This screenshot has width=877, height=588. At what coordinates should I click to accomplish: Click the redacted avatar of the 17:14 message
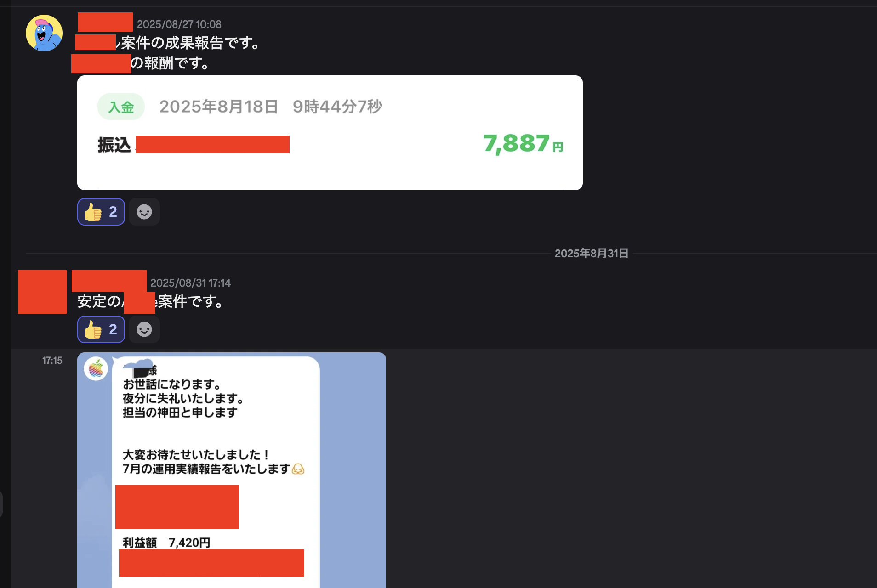(x=42, y=292)
